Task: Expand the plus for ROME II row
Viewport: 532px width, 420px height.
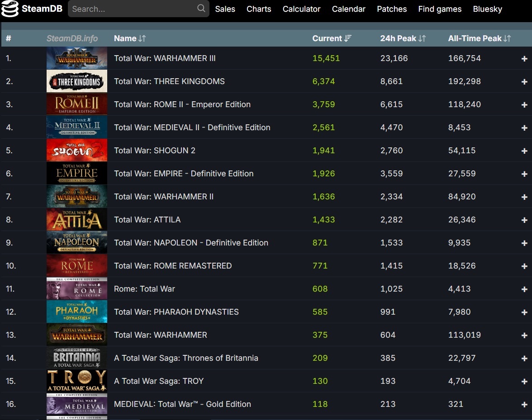Action: (x=524, y=105)
